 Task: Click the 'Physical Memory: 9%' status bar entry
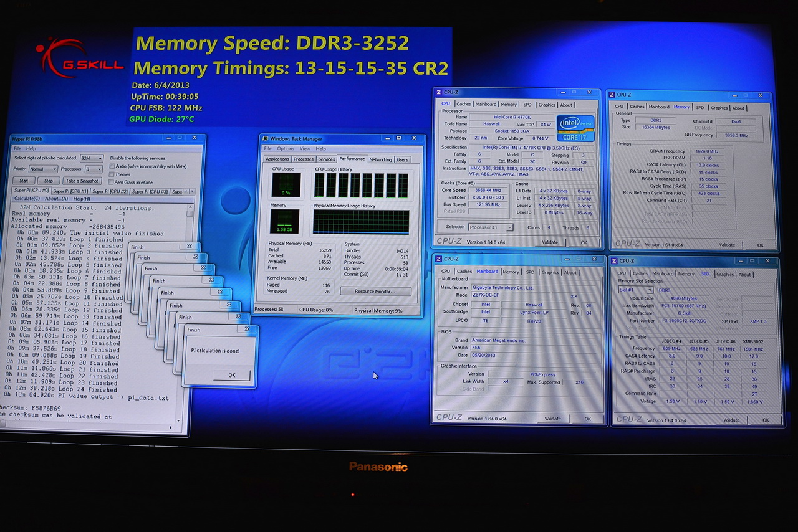(x=378, y=310)
